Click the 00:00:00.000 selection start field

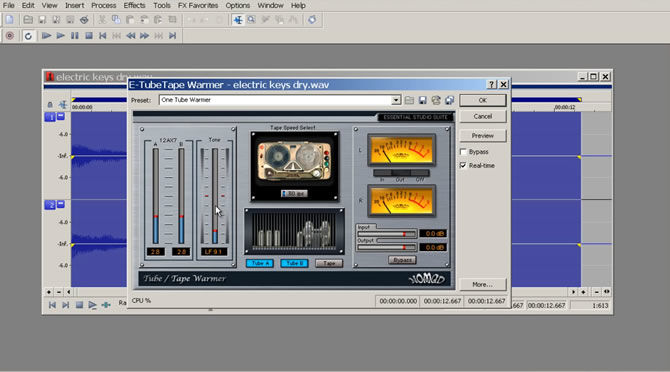point(398,301)
